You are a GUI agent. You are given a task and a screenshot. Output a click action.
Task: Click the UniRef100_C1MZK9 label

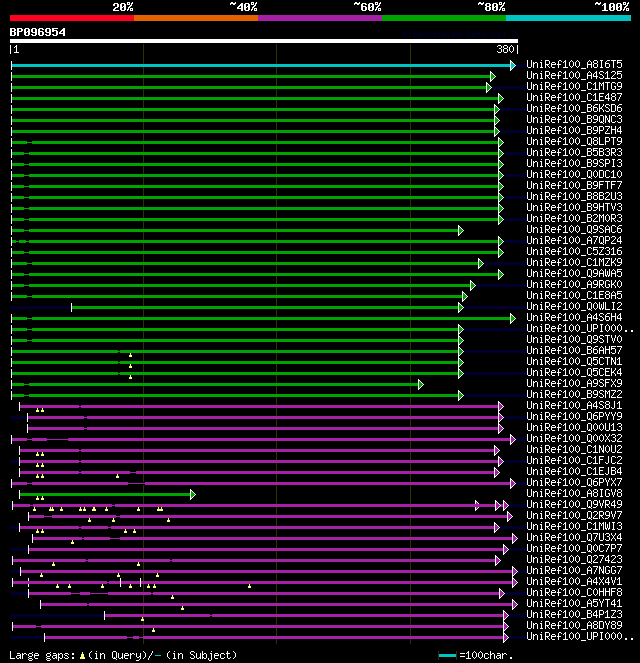tap(574, 262)
